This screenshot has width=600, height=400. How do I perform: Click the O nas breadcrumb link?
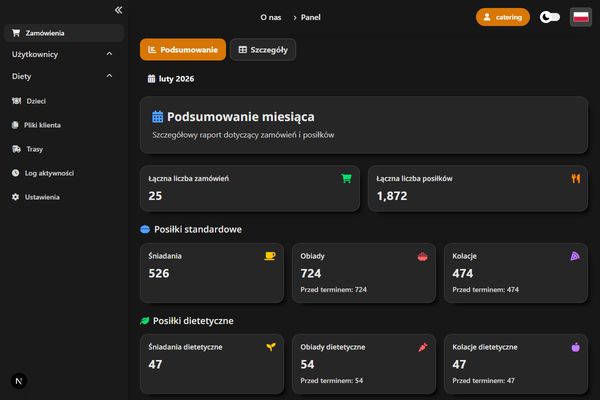[269, 17]
